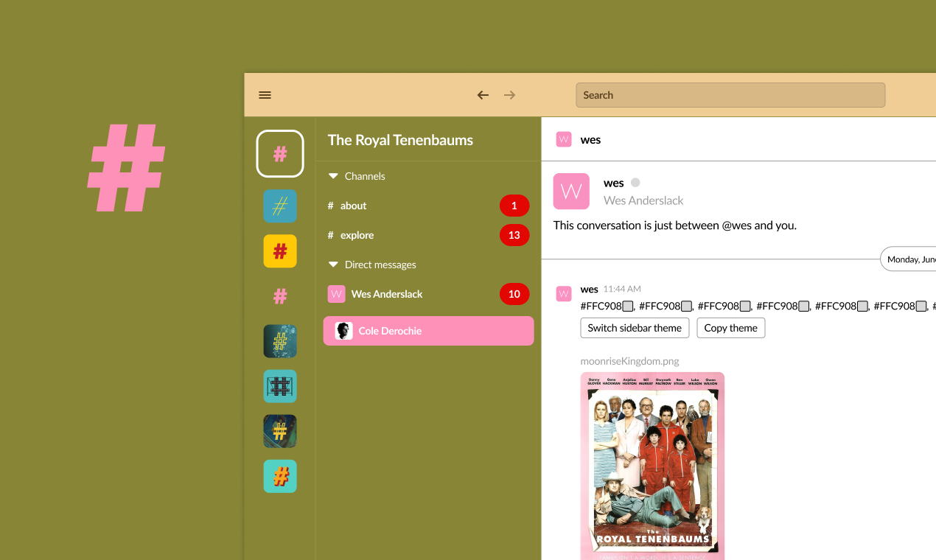Click the W avatar beside Wes Anderslack in sidebar
Image resolution: width=936 pixels, height=560 pixels.
(336, 294)
